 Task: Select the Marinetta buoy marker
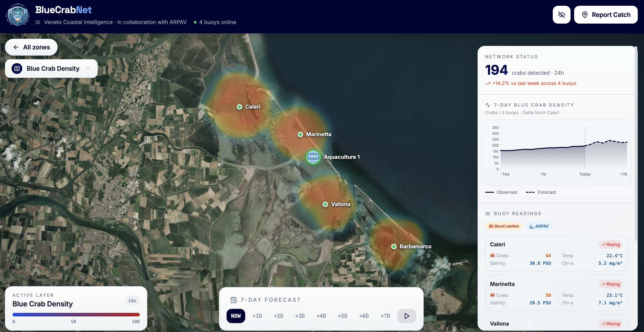tap(300, 134)
